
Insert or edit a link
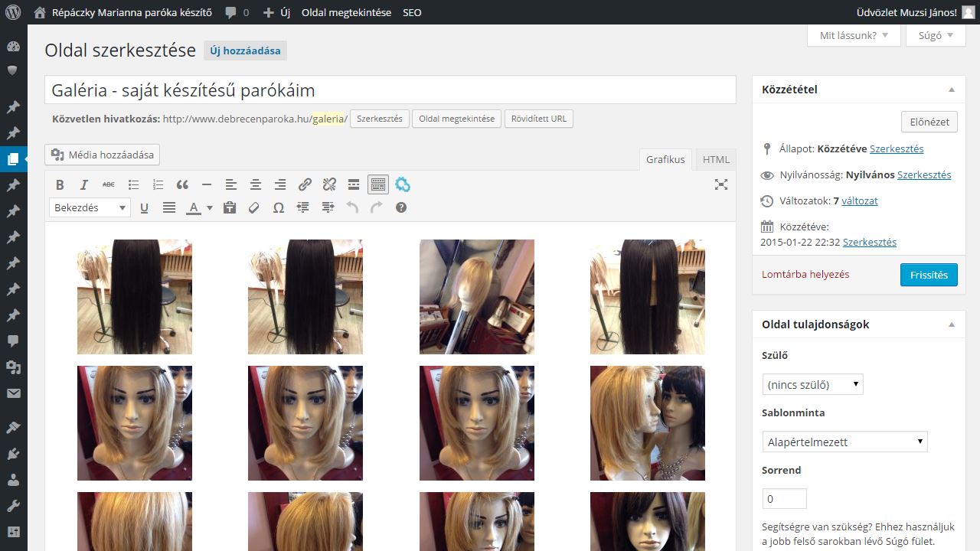tap(305, 184)
